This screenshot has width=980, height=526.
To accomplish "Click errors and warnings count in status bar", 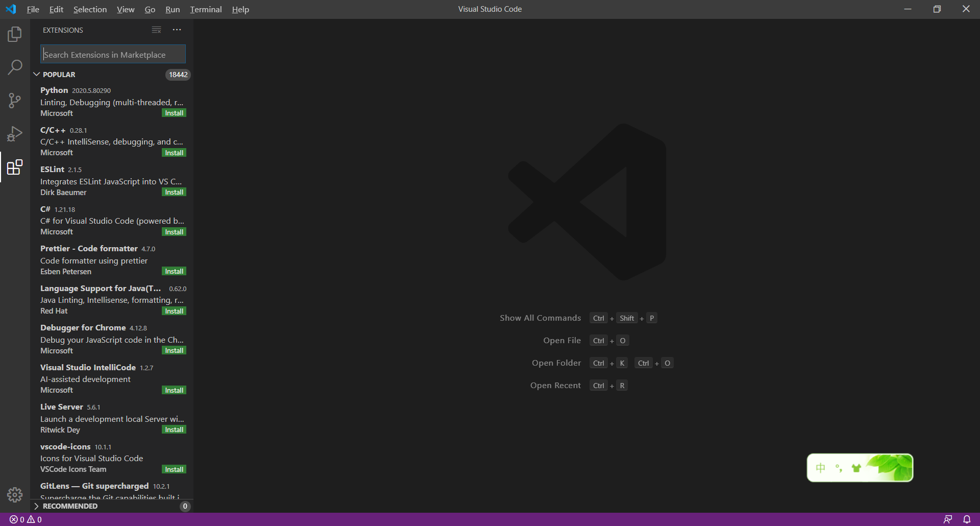I will coord(26,519).
